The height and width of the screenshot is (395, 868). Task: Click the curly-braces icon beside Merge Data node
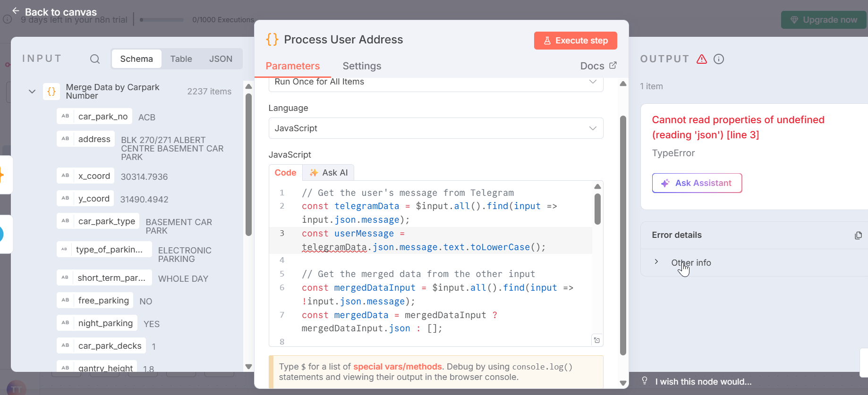tap(51, 92)
